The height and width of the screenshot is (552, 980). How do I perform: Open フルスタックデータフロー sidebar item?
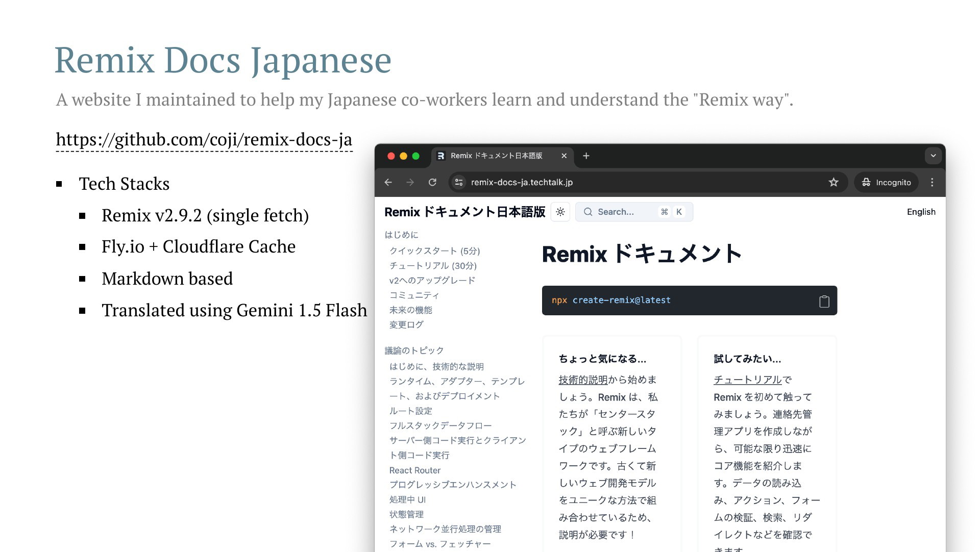440,425
